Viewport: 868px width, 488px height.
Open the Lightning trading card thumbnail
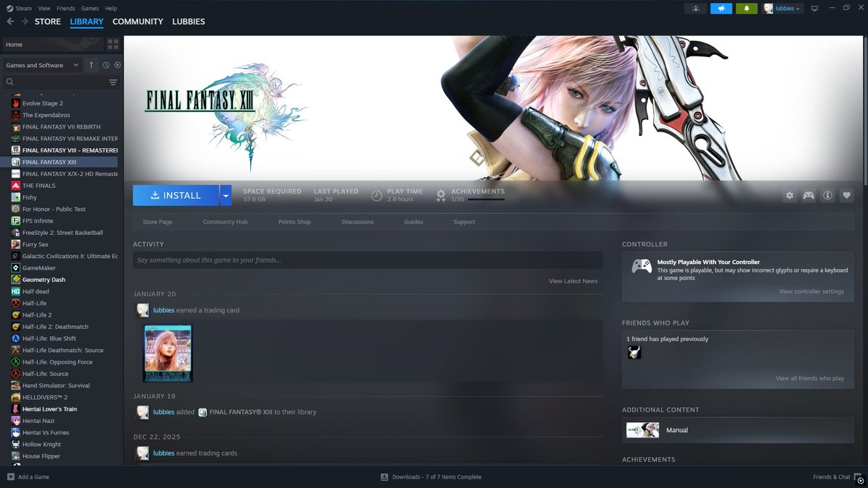coord(168,352)
